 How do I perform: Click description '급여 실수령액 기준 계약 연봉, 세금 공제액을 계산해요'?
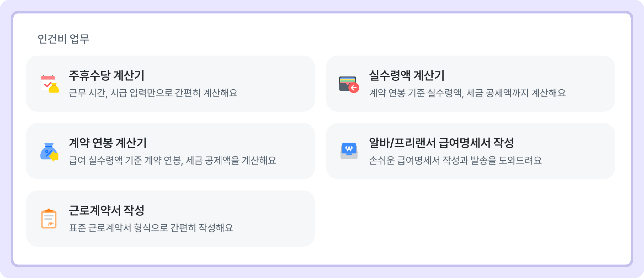(x=172, y=160)
